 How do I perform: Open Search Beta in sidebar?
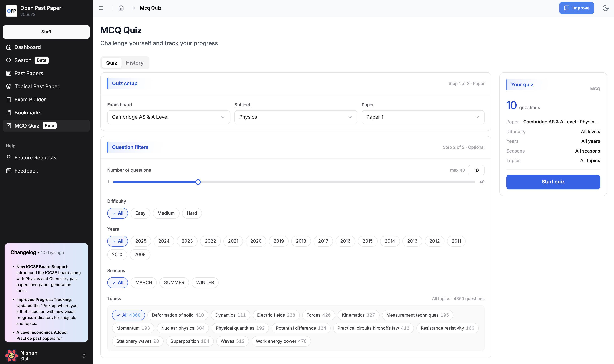pos(46,60)
